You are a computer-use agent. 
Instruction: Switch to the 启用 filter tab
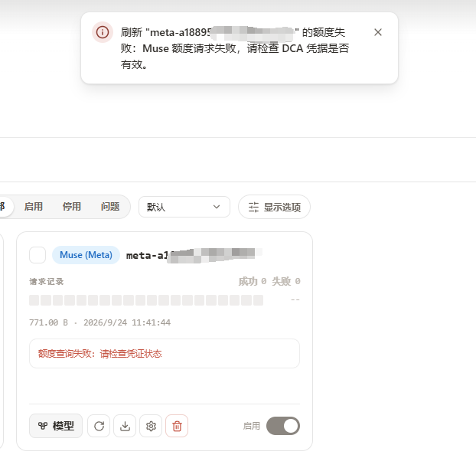click(x=34, y=207)
